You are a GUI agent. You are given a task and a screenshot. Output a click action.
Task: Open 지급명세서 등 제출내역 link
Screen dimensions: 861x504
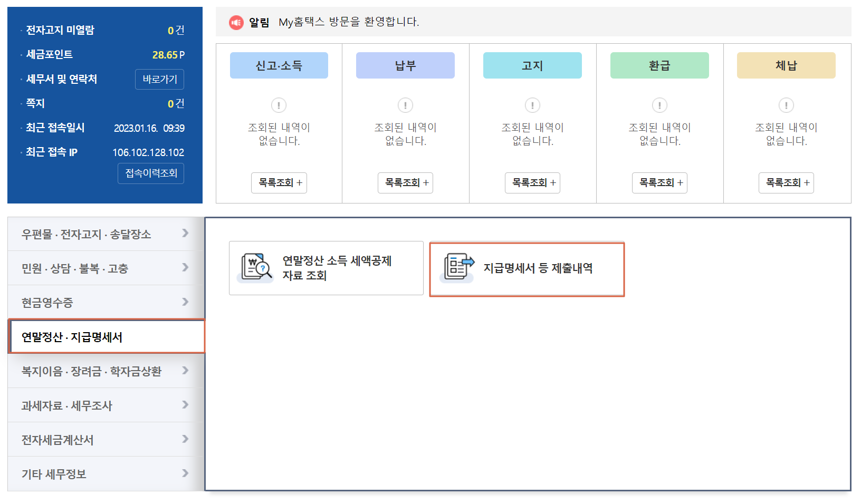coord(527,269)
